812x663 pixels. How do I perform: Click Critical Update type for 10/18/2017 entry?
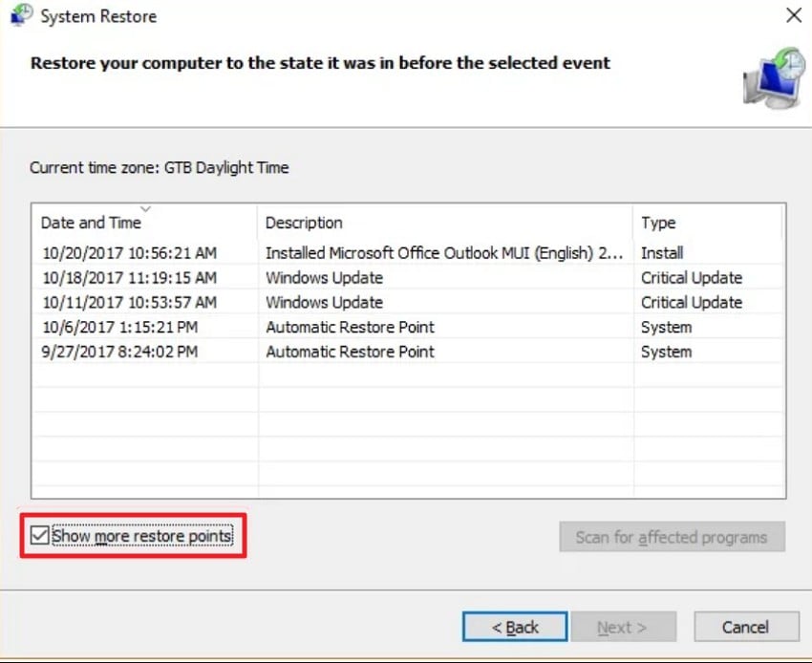coord(691,278)
